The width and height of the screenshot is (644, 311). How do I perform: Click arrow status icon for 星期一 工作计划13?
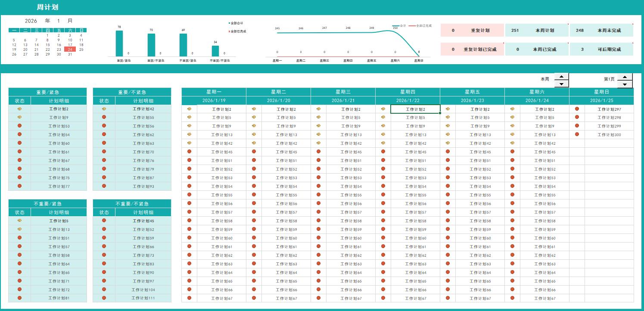tap(189, 134)
